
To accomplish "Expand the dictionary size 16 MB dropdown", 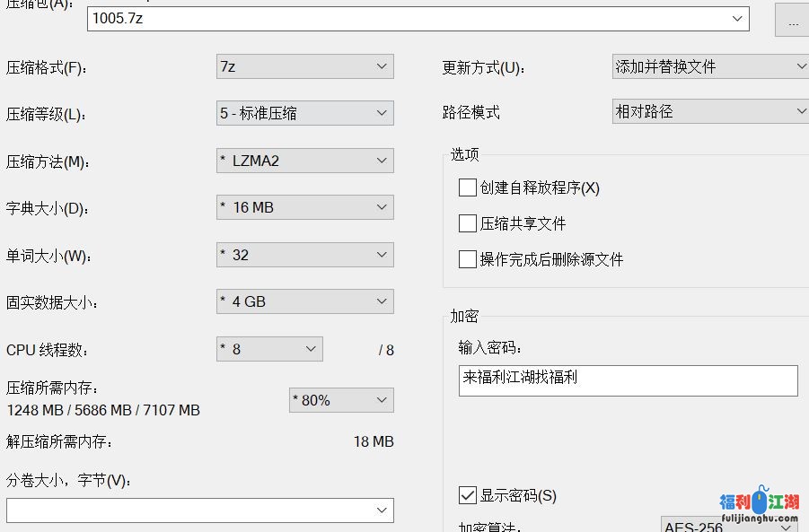I will pos(304,207).
